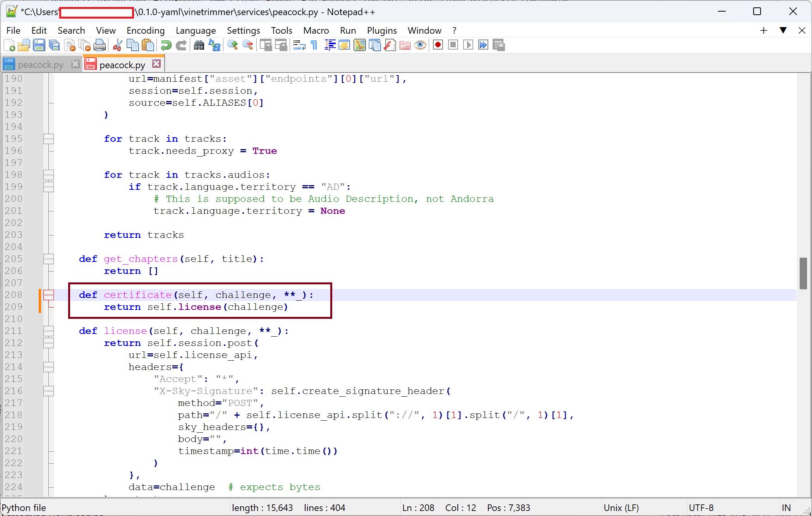Screen dimensions: 812x516
Task: Click the vertical scrollbar thumb
Action: [803, 273]
